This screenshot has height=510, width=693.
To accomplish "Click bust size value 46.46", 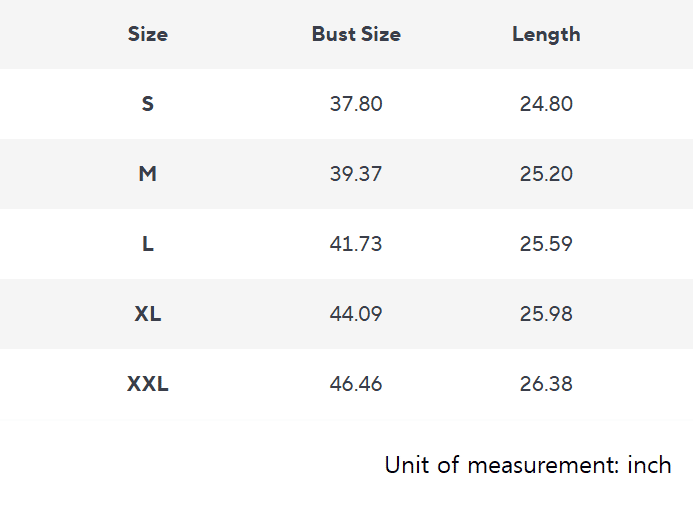I will [x=356, y=384].
